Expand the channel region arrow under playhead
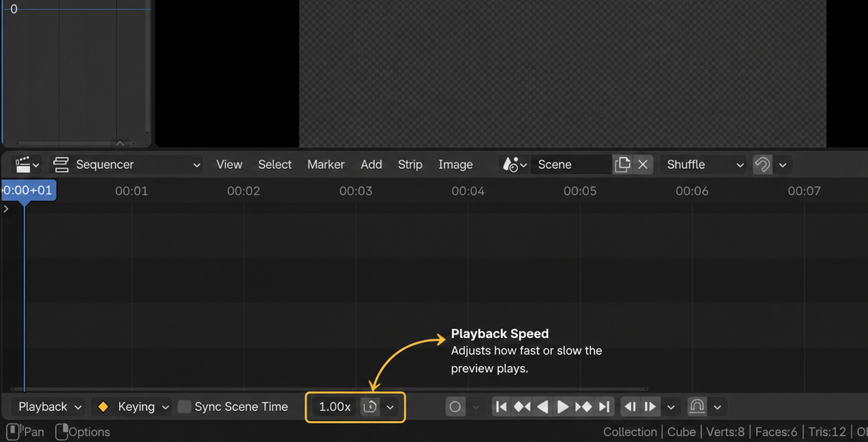 point(6,209)
